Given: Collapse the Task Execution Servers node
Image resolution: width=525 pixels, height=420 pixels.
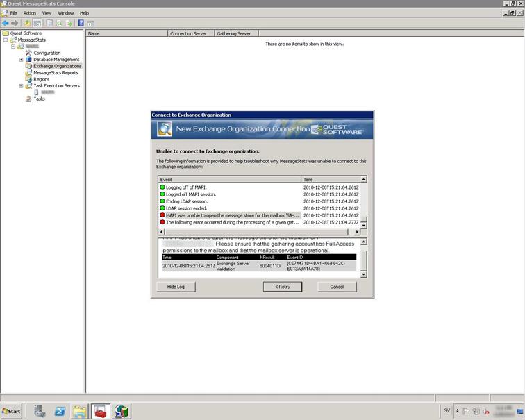Looking at the screenshot, I should pos(21,85).
